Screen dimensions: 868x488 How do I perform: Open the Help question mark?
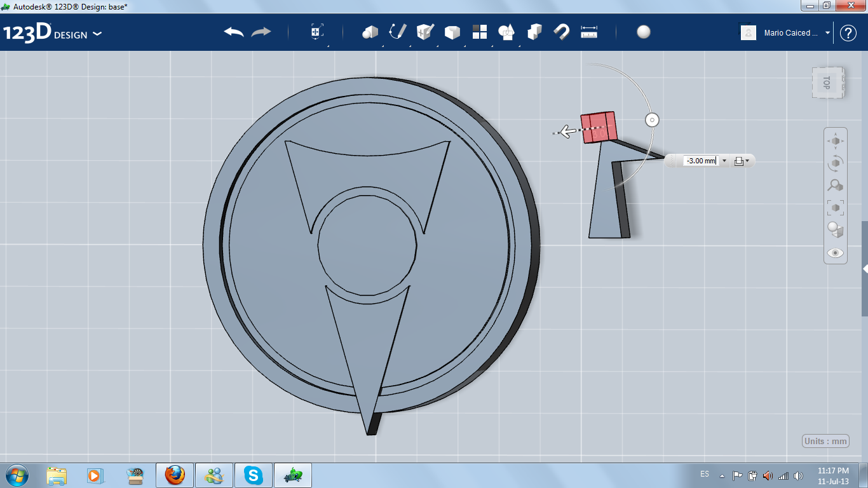(x=848, y=33)
